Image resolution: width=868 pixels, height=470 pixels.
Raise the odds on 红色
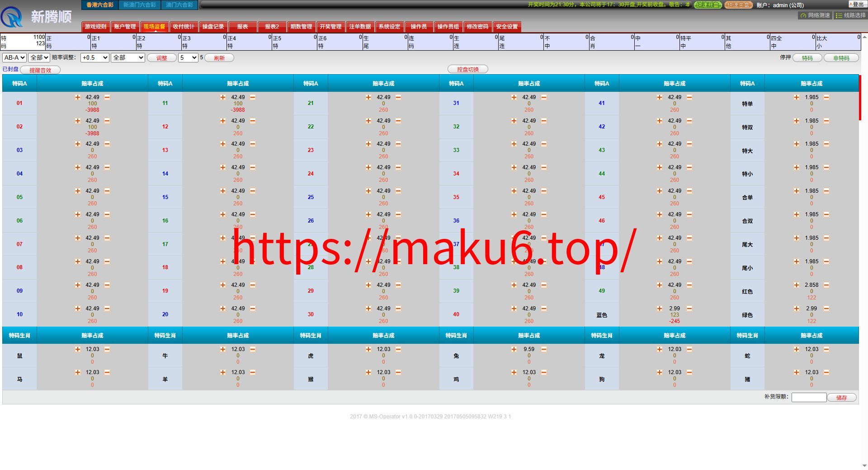click(x=797, y=285)
